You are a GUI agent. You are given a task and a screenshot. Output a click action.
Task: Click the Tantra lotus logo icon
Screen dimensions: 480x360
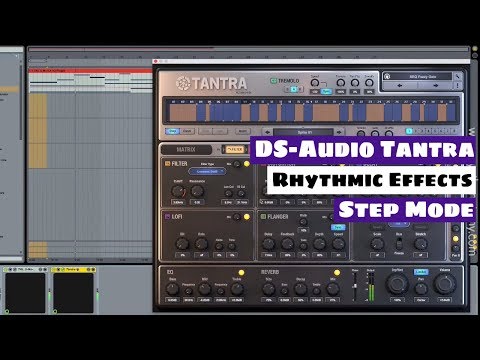pos(183,83)
